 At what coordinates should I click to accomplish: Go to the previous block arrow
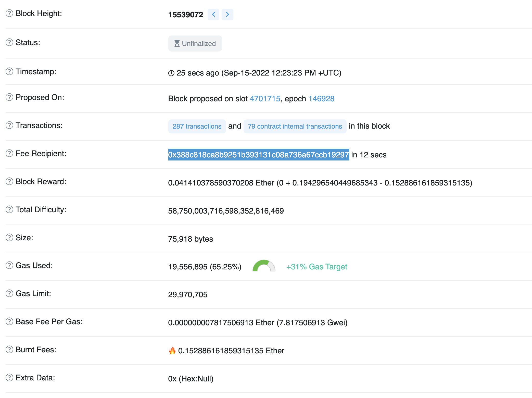(213, 15)
